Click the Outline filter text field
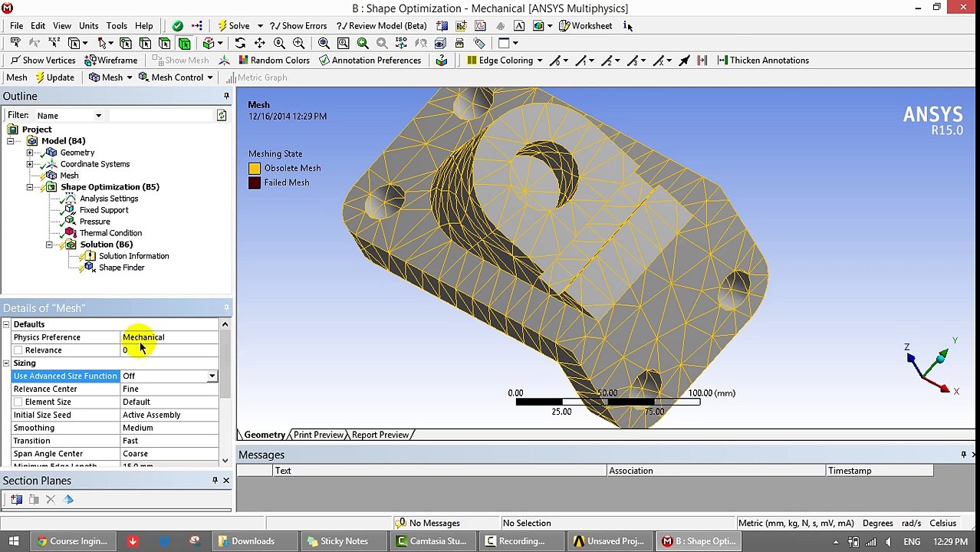Image resolution: width=980 pixels, height=552 pixels. point(159,115)
